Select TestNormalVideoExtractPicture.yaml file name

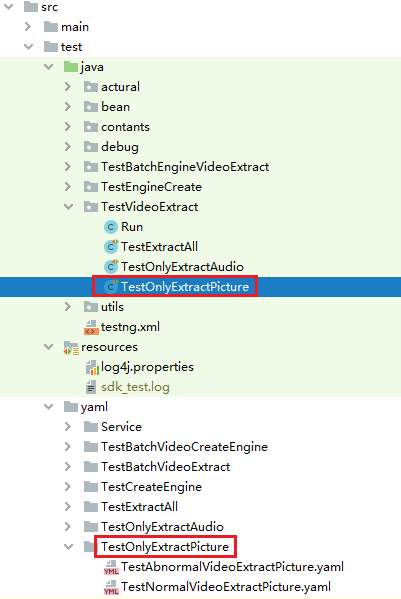pos(226,587)
